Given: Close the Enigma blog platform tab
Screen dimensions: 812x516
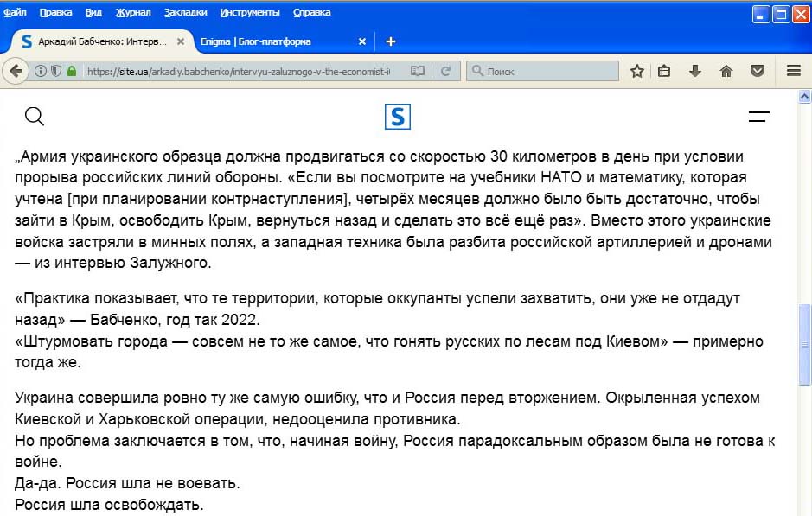Looking at the screenshot, I should point(362,41).
